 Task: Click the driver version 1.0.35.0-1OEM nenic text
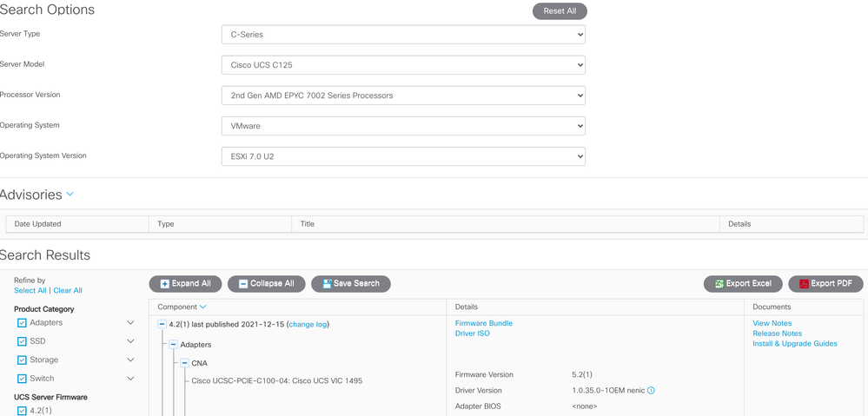point(608,391)
